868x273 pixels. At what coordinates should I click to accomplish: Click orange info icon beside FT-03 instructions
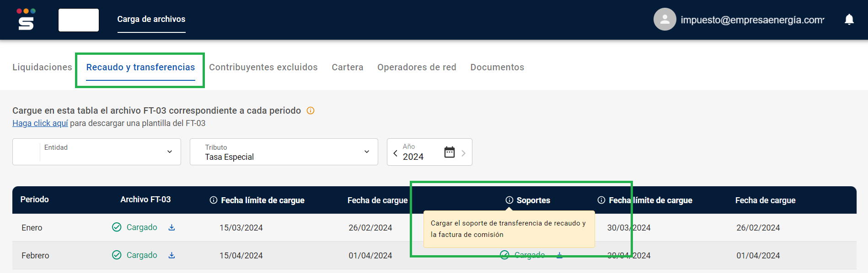pos(311,110)
